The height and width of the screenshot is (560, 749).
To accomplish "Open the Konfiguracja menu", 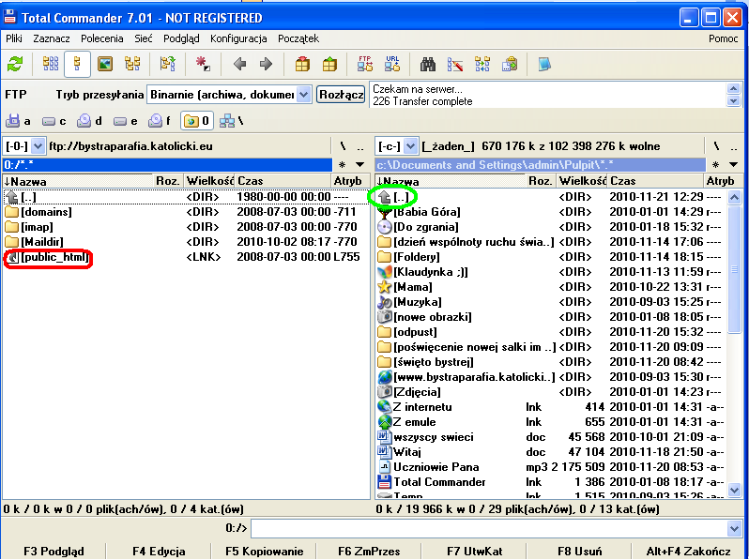I will pos(238,38).
